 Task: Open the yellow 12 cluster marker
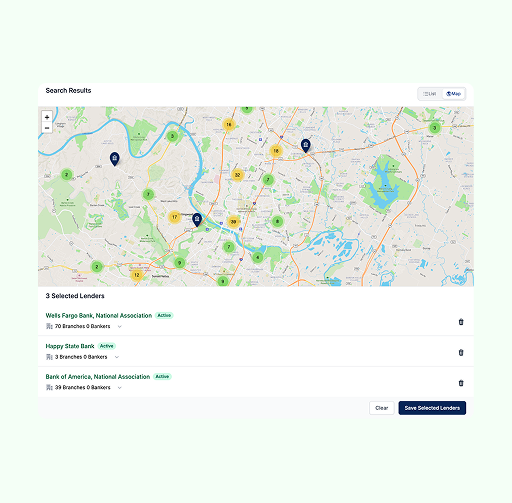coord(137,275)
